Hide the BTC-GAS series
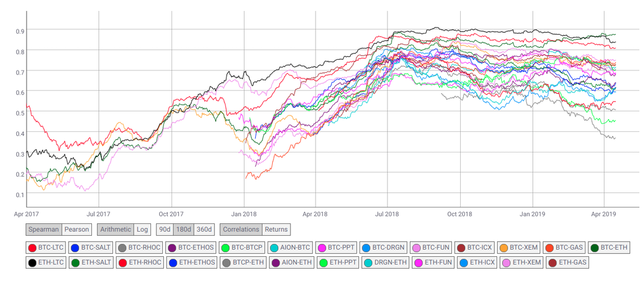Image resolution: width=644 pixels, height=282 pixels. click(x=564, y=248)
